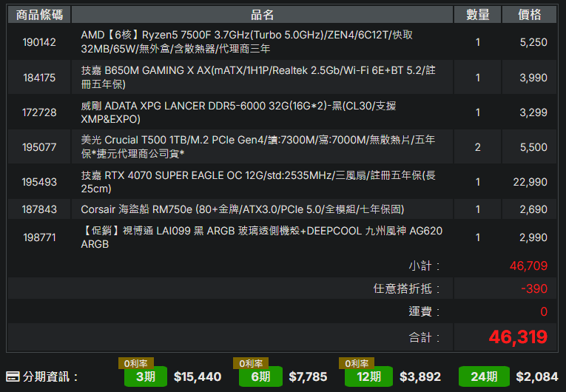
Task: Click the $3,892 installment amount
Action: (420, 377)
